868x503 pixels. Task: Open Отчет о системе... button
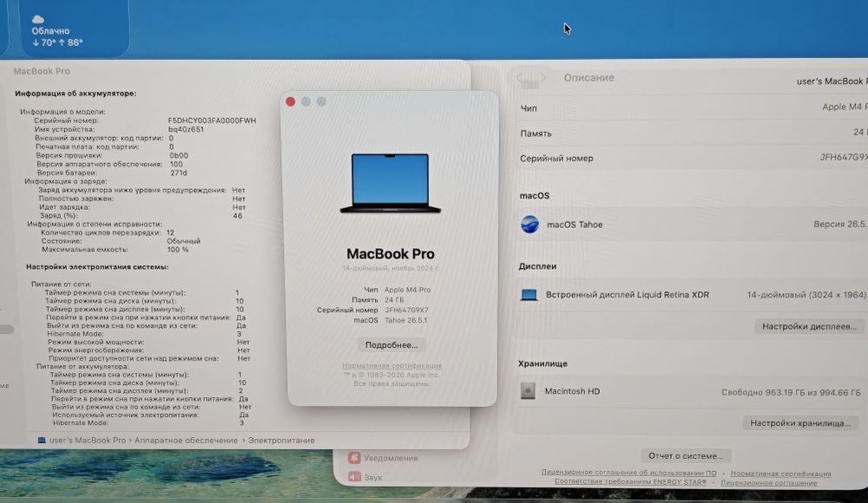[686, 456]
